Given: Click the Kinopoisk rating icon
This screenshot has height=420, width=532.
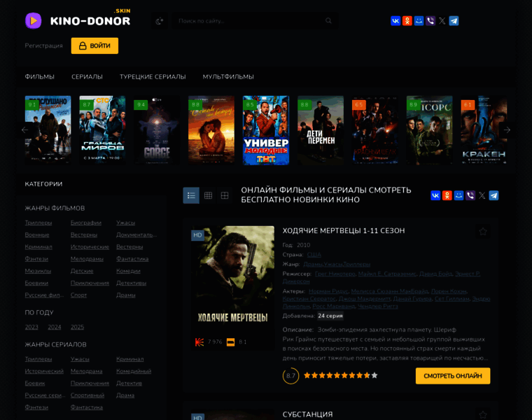Looking at the screenshot, I should click(199, 342).
